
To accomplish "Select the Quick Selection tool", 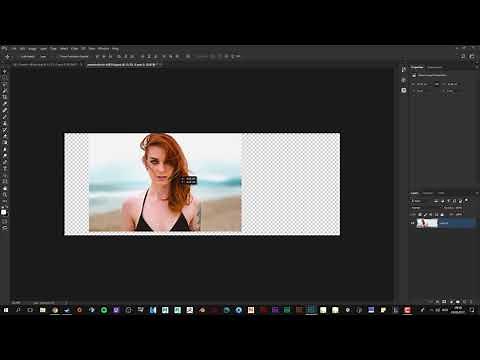I will [x=5, y=90].
